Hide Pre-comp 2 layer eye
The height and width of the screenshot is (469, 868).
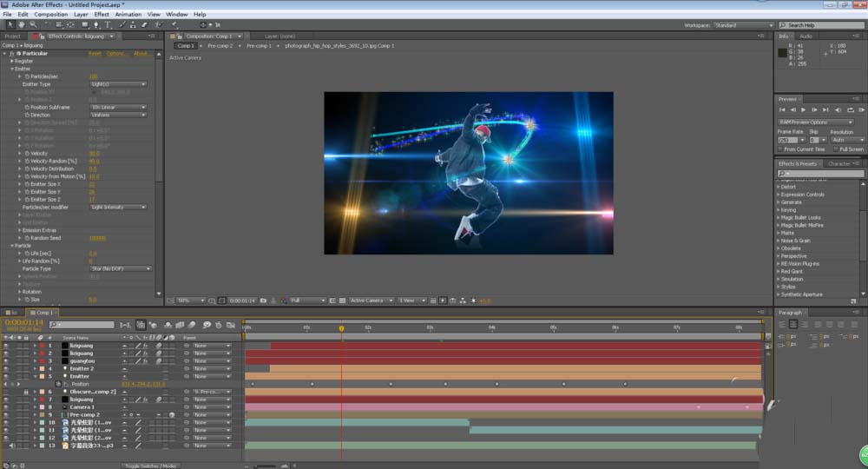(x=6, y=415)
